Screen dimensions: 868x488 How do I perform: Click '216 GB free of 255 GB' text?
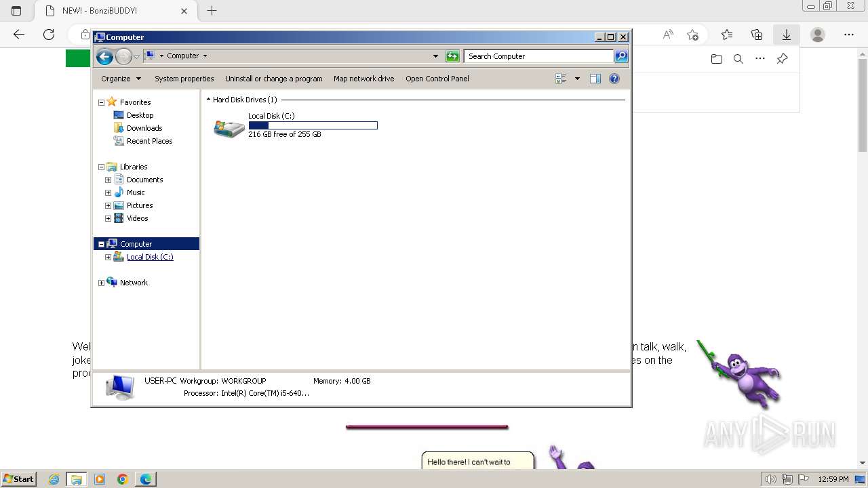point(285,134)
